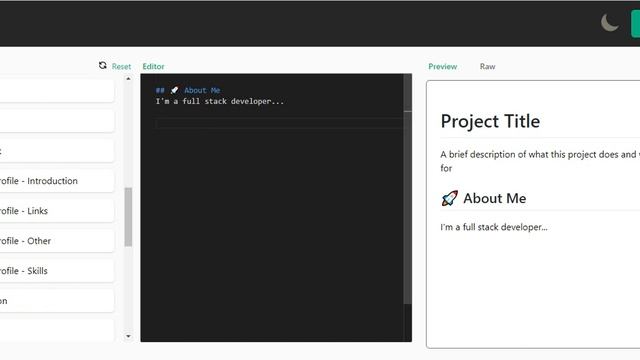Click the Reset refresh icon
640x360 pixels.
coord(102,65)
